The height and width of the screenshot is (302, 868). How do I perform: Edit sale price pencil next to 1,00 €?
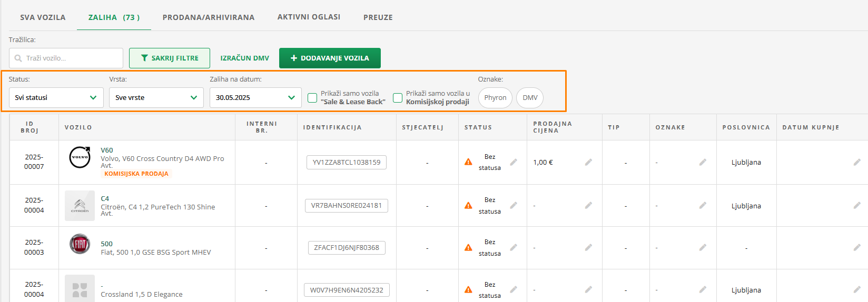[x=588, y=162]
